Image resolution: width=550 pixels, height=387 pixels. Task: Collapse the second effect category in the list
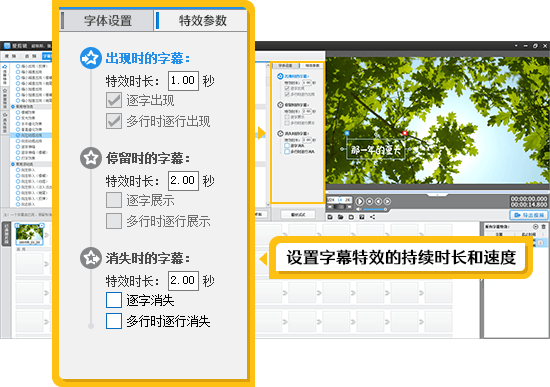click(x=13, y=164)
